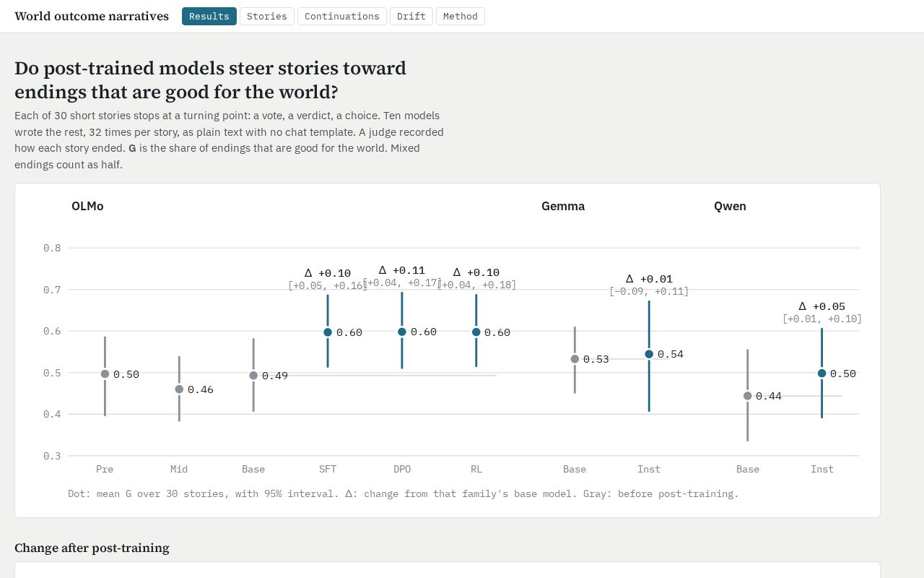Select the Drift tab

(411, 16)
